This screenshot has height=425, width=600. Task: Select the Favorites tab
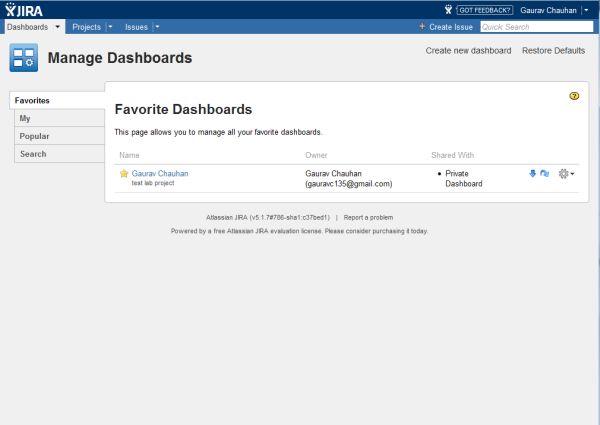(x=57, y=100)
